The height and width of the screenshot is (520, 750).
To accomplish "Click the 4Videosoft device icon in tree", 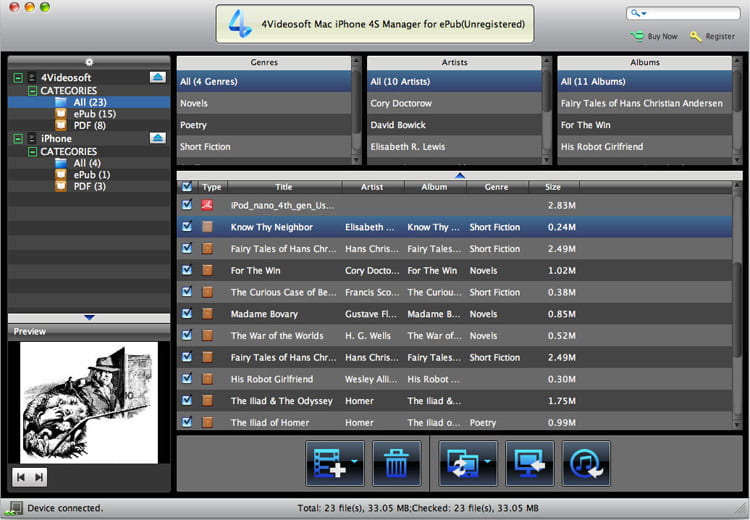I will [x=32, y=77].
